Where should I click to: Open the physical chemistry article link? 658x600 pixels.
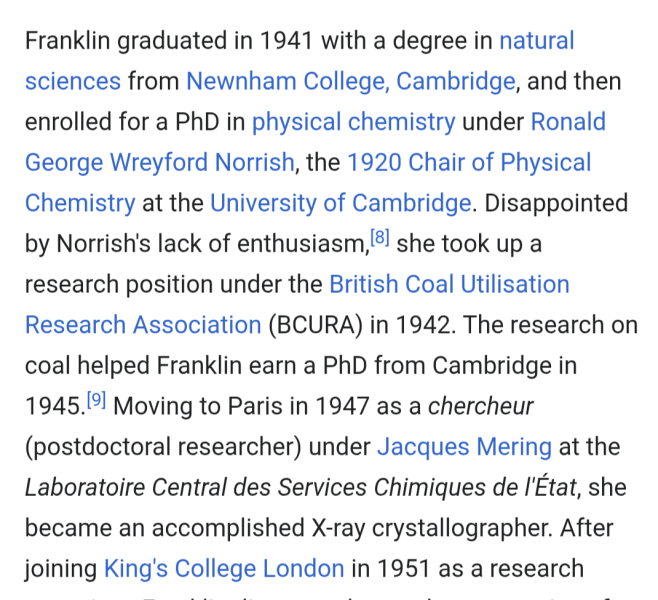353,122
